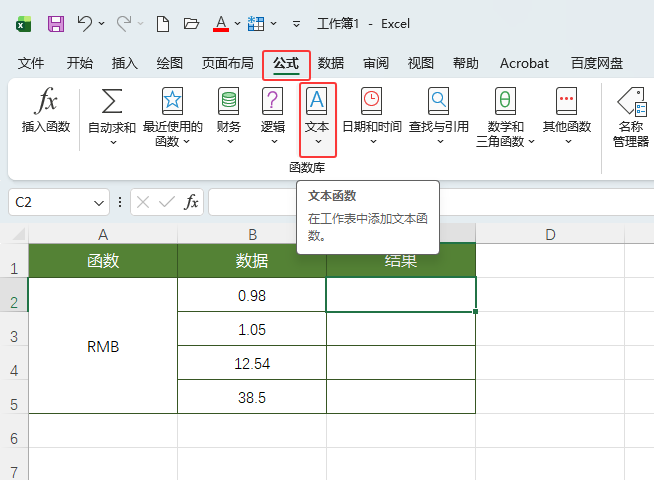Open the 百度网盘 ribbon tab

pos(597,63)
